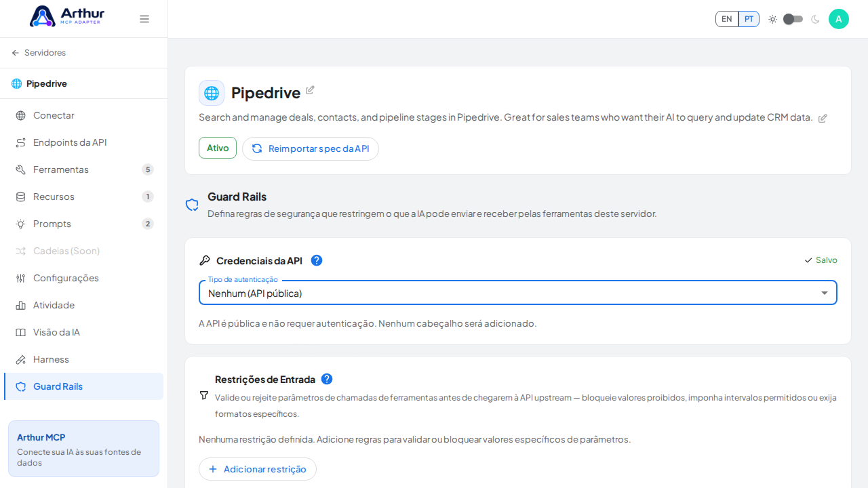The image size is (868, 488).
Task: Go to Atividade in the sidebar
Action: click(x=84, y=305)
